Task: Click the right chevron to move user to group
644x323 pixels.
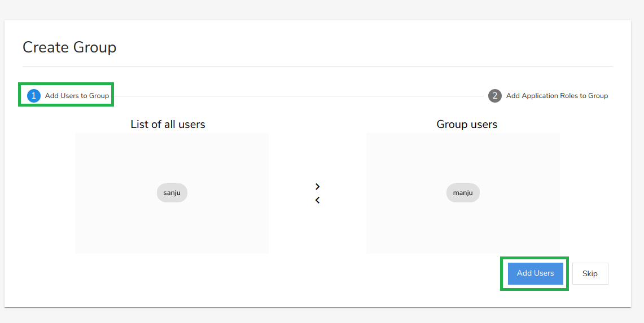Action: point(317,187)
